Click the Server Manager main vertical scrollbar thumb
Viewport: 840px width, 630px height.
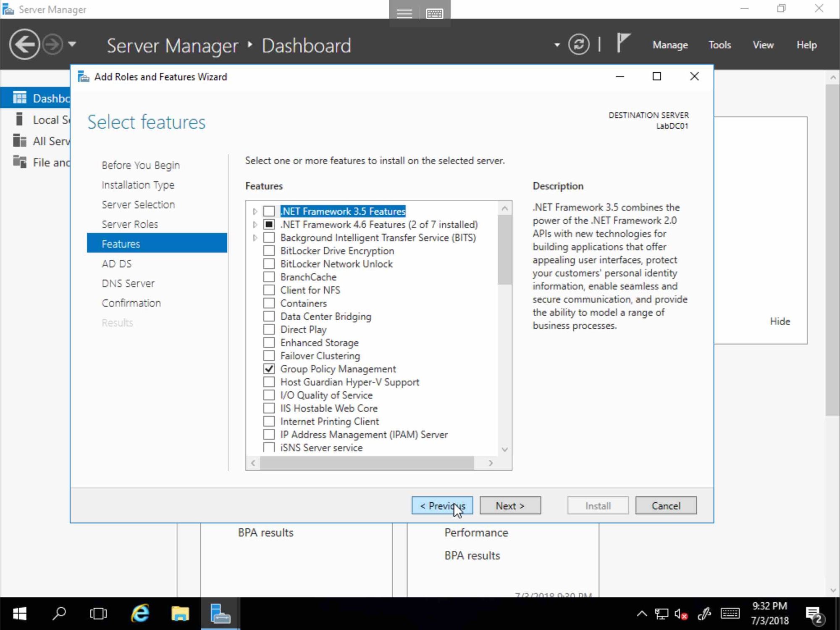pyautogui.click(x=833, y=250)
